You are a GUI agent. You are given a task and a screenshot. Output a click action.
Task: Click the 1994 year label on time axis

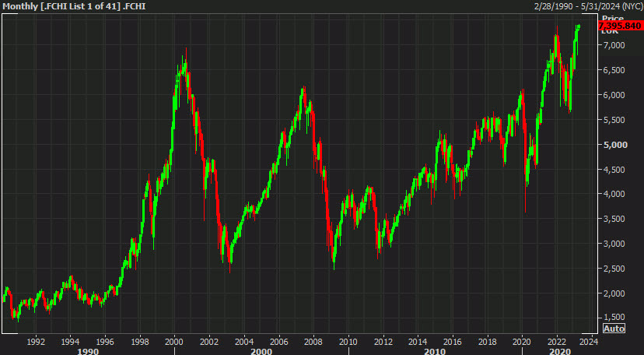[x=70, y=341]
